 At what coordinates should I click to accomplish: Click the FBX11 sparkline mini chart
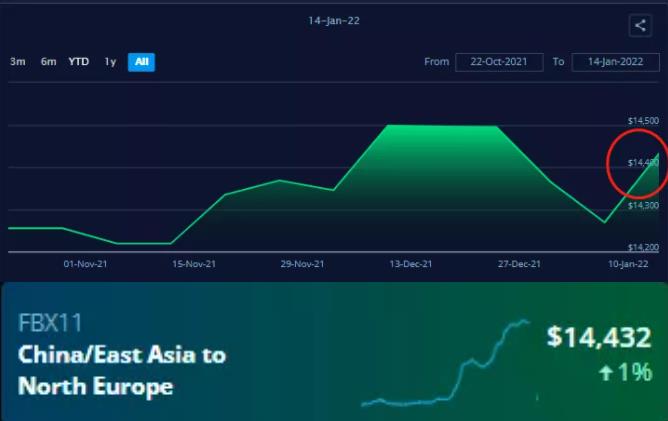pos(446,365)
